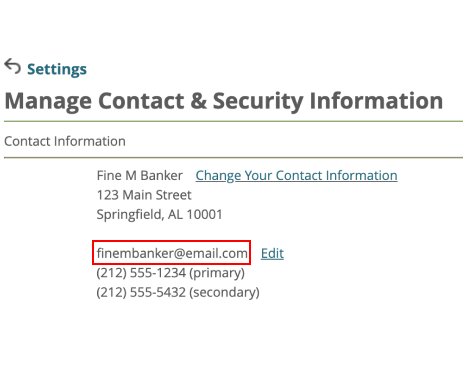
Task: Click the word Information in the page title
Action: click(x=376, y=101)
